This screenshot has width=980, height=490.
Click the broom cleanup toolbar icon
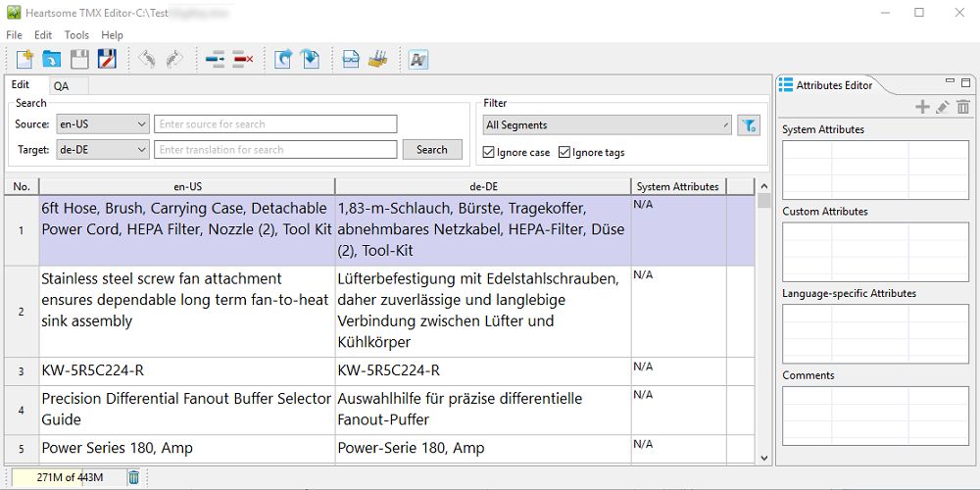378,60
